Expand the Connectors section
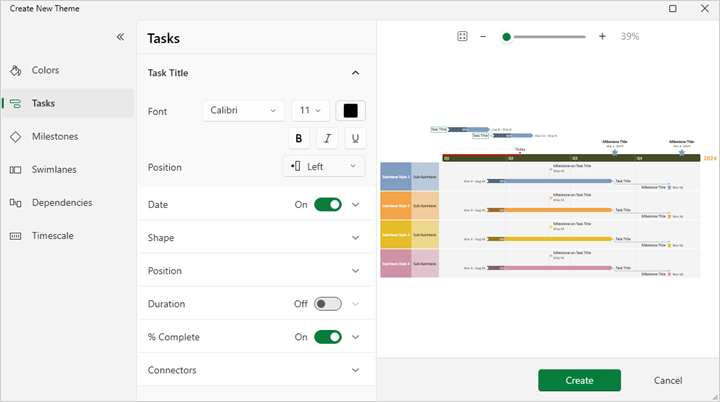 [355, 370]
